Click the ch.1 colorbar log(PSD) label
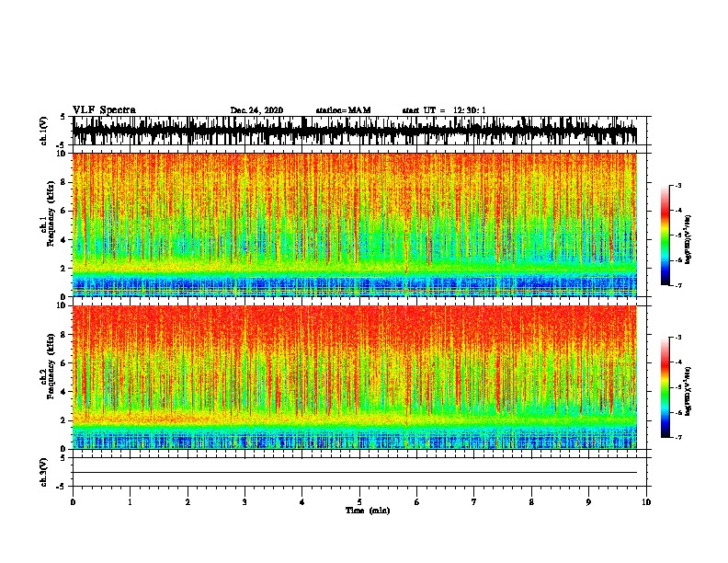This screenshot has height=563, width=728. click(x=688, y=239)
